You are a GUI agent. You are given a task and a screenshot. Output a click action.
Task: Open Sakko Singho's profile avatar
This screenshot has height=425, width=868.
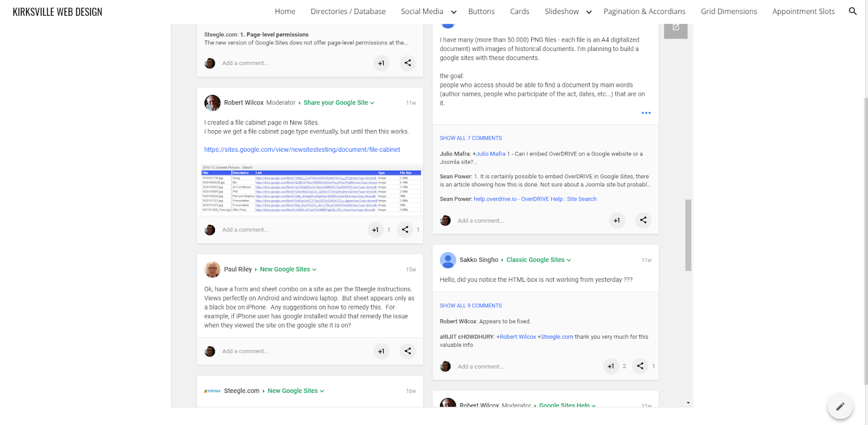coord(448,260)
